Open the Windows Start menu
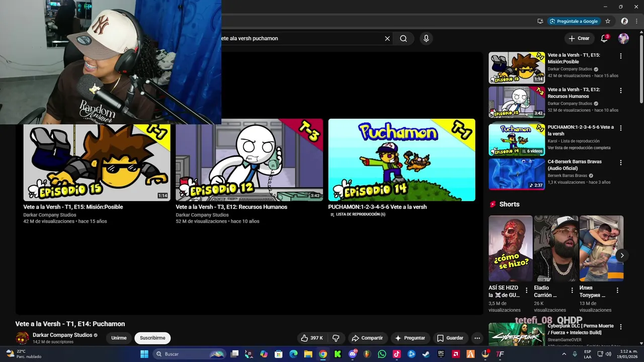The image size is (644, 362). tap(144, 354)
